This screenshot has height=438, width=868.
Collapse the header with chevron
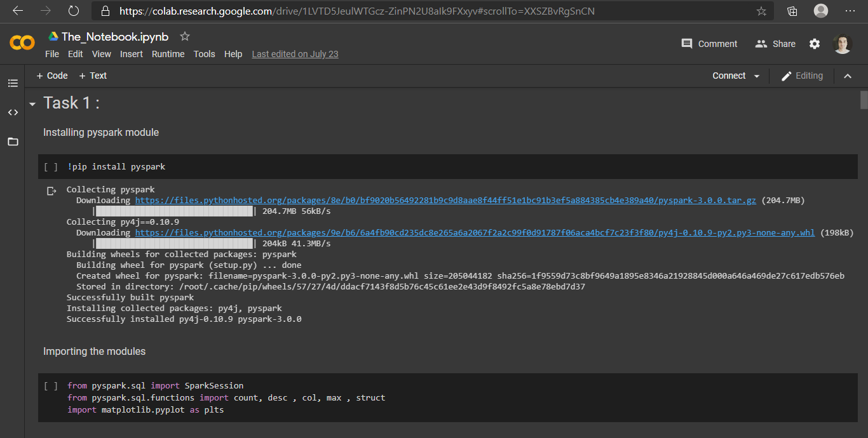coord(847,76)
